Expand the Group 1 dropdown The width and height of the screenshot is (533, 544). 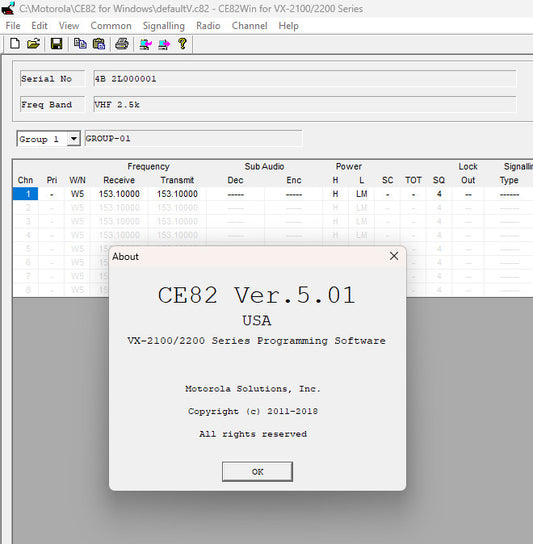[74, 139]
